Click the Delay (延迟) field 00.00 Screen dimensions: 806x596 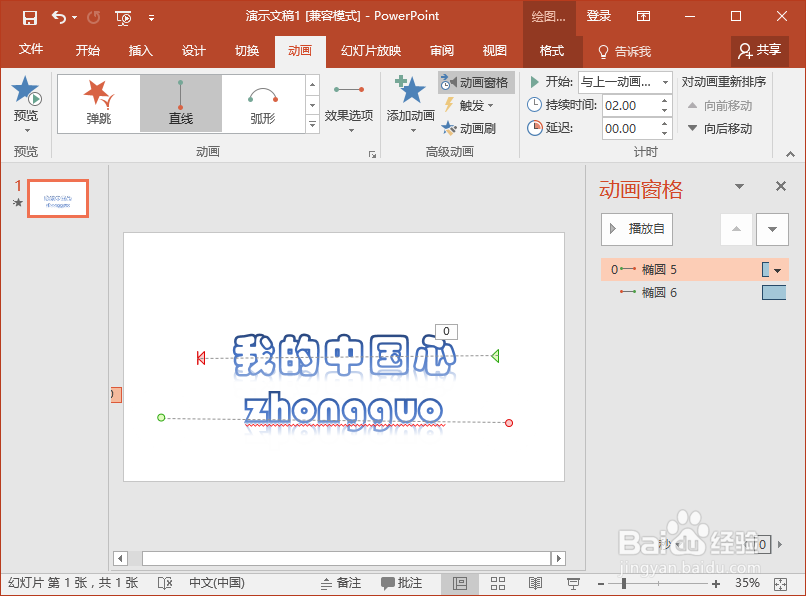click(631, 129)
